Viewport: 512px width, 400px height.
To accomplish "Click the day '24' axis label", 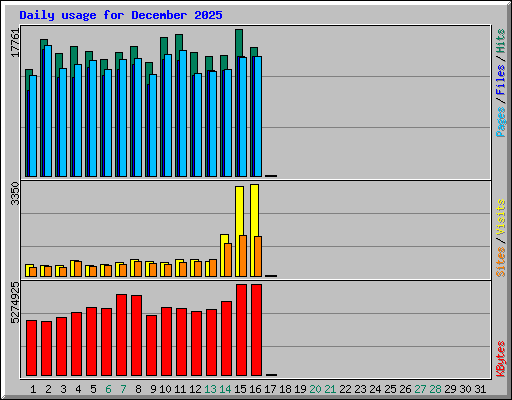I will point(375,389).
